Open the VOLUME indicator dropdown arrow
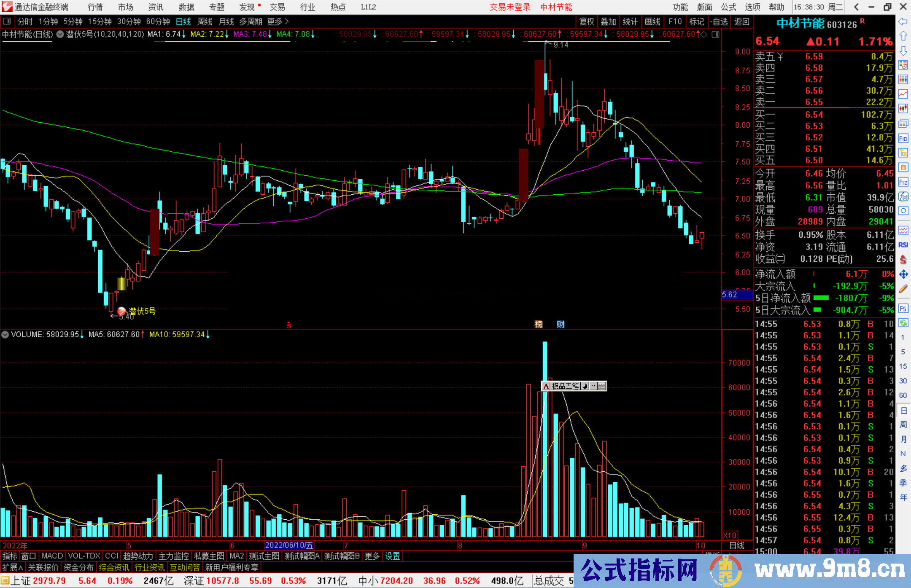The height and width of the screenshot is (588, 911). coord(5,335)
